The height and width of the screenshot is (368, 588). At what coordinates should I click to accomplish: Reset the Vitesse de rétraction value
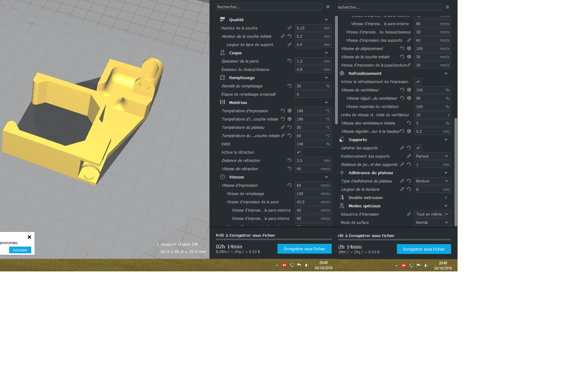click(x=289, y=169)
